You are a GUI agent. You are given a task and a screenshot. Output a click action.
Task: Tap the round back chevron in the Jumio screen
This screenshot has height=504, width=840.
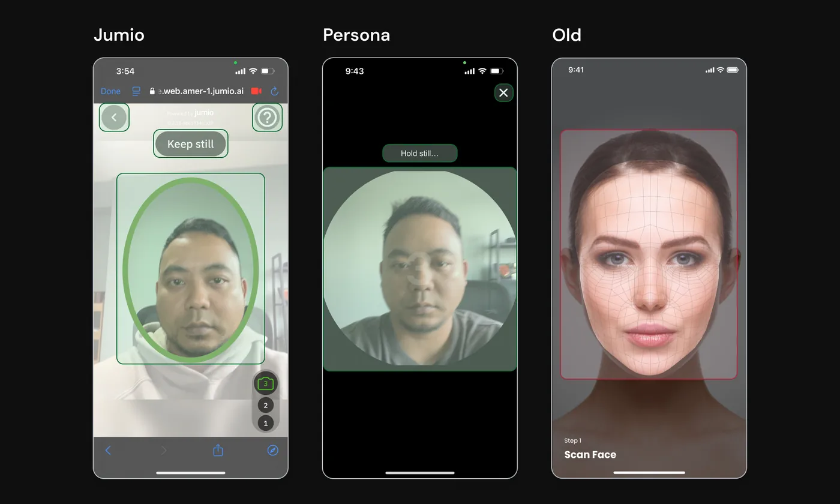(x=114, y=118)
